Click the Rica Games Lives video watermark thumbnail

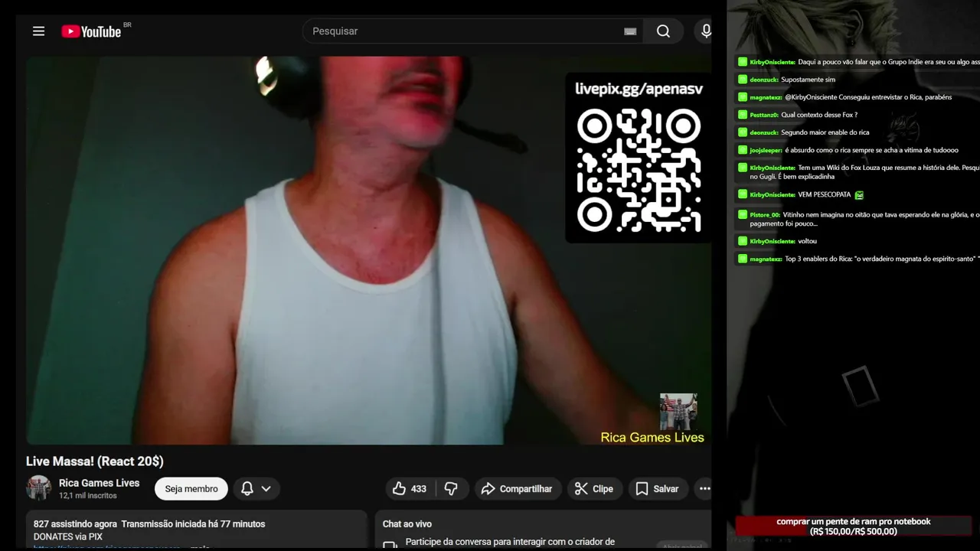(678, 412)
